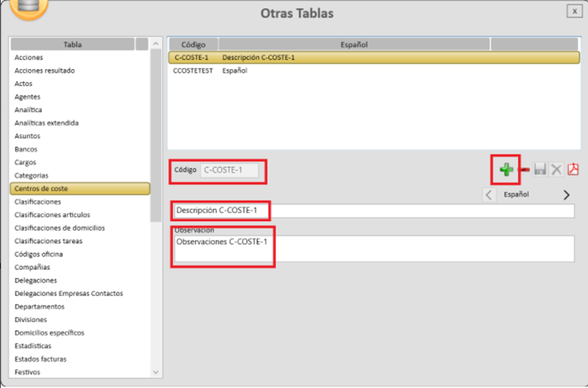
Task: Go to next language with right chevron
Action: click(x=566, y=195)
